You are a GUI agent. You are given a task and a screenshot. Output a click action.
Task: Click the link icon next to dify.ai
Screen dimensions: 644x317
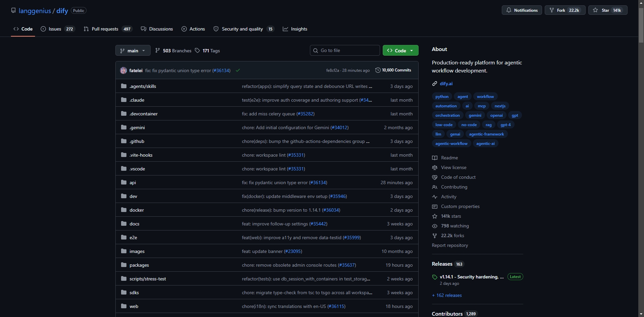pos(435,84)
